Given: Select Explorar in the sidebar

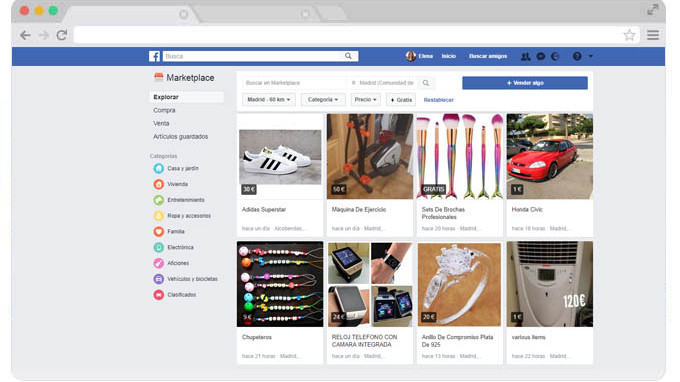Looking at the screenshot, I should coord(186,97).
